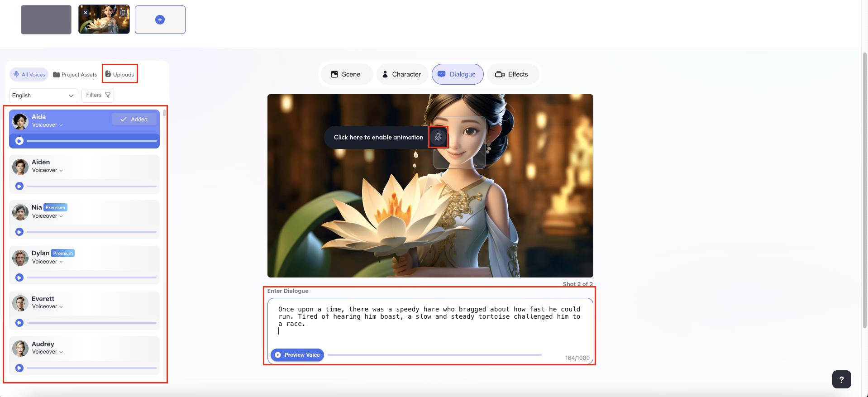Select the Dialogue tab
This screenshot has height=397, width=868.
coord(458,74)
